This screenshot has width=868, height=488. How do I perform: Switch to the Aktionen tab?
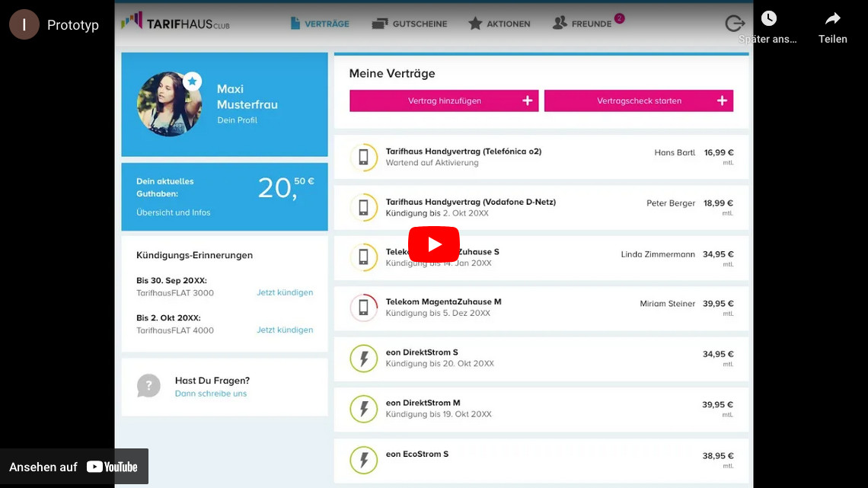(499, 24)
